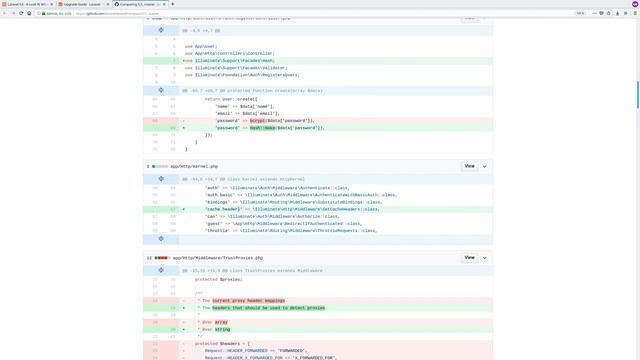Viewport: 640px width, 360px height.
Task: Click View button for app/Http/Kernel.php
Action: tap(469, 166)
